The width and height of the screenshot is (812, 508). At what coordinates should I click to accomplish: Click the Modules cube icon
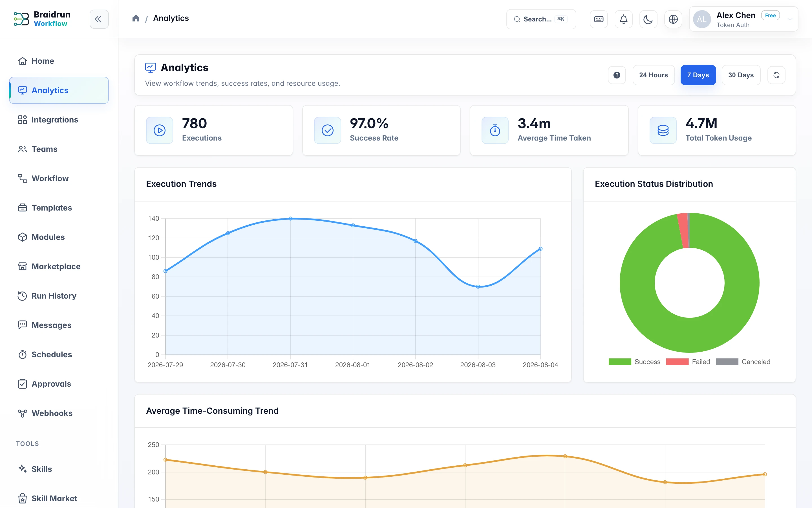pos(23,237)
